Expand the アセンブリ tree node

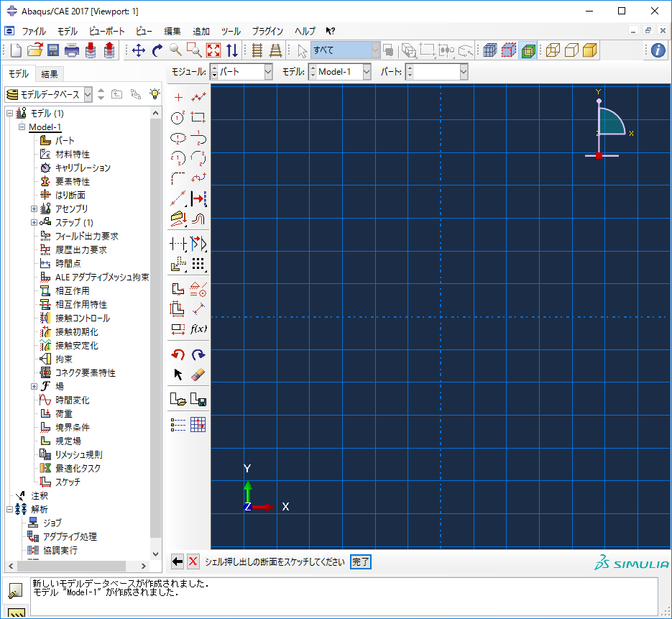pos(34,209)
